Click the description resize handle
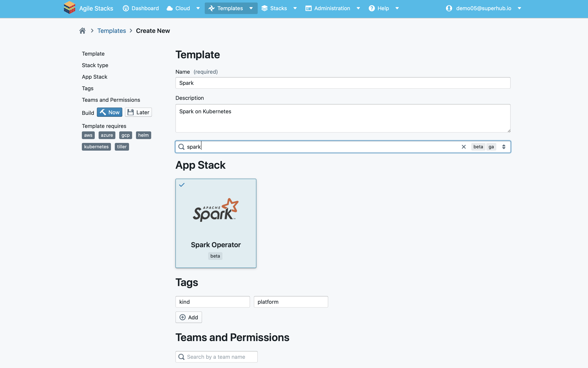 coord(509,131)
